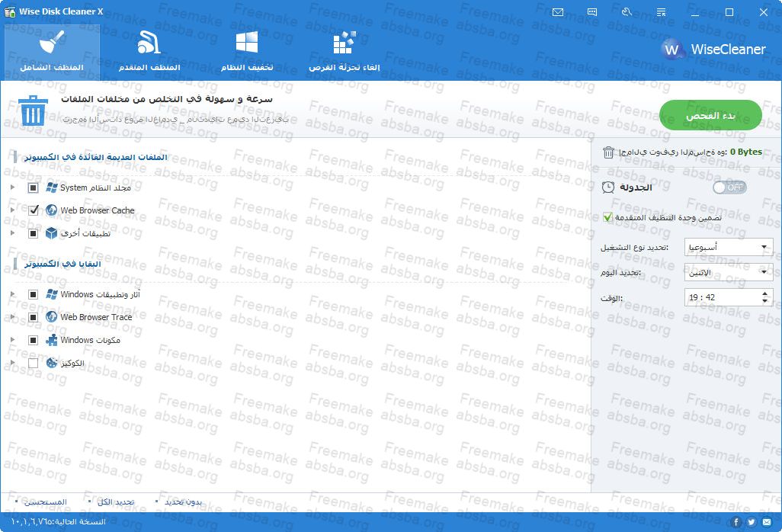Image resolution: width=782 pixels, height=532 pixels.
Task: Click the puzzle piece Windows components icon
Action: (51, 340)
